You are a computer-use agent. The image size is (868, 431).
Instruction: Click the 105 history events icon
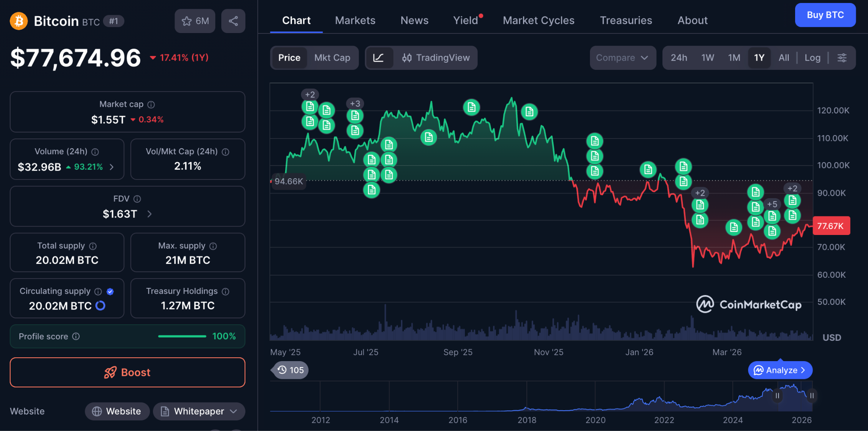[x=291, y=370]
